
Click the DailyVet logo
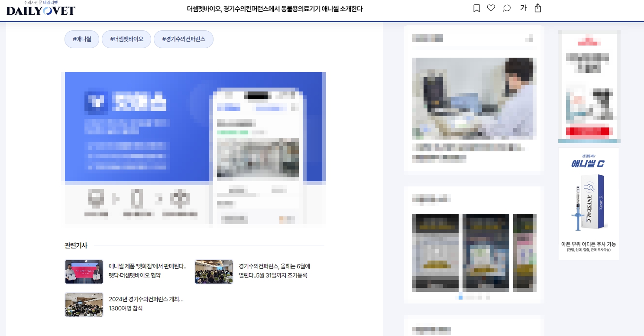41,8
